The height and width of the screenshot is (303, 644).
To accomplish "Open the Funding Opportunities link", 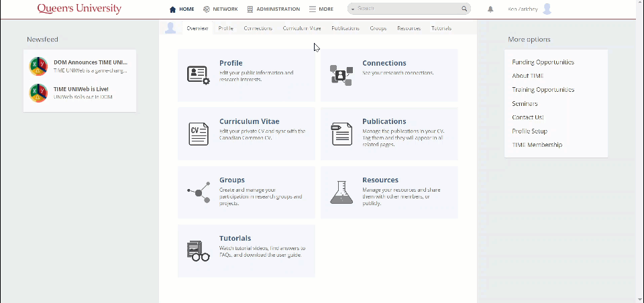I will 543,62.
